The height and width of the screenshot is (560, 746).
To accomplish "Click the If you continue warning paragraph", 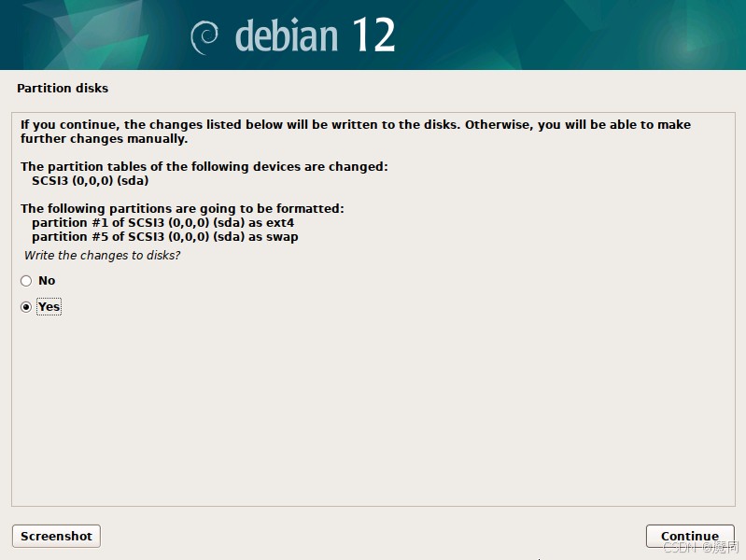I will 356,132.
